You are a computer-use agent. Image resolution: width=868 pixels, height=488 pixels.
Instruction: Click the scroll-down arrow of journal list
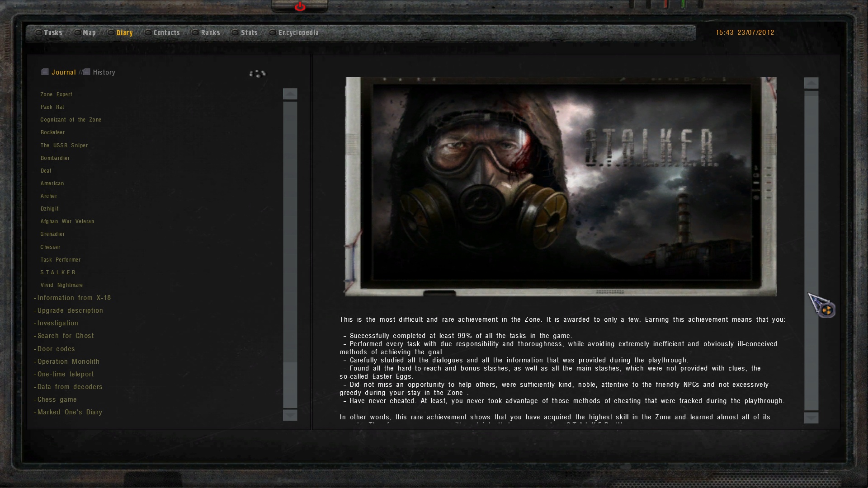click(x=290, y=415)
